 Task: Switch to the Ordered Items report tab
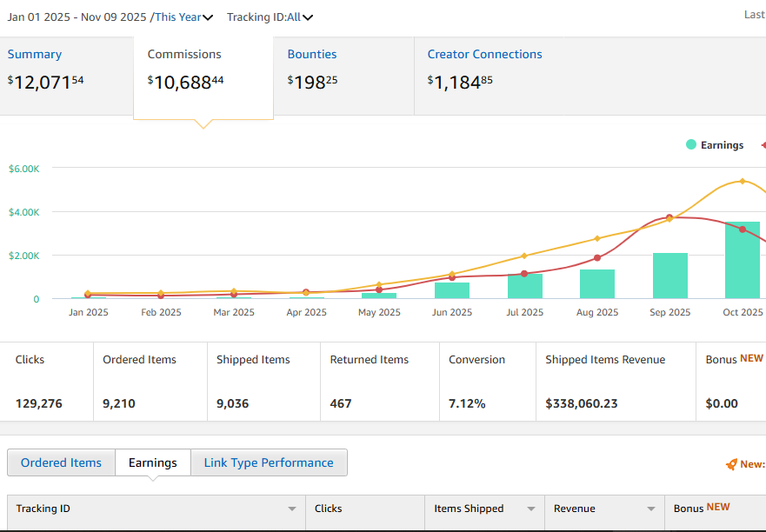point(61,462)
